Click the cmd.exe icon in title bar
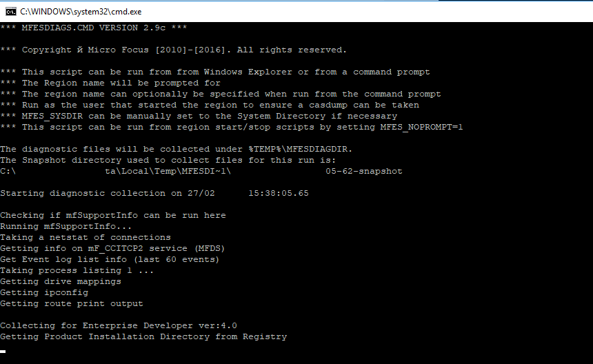Screen dimensions: 593x364 [x=10, y=10]
